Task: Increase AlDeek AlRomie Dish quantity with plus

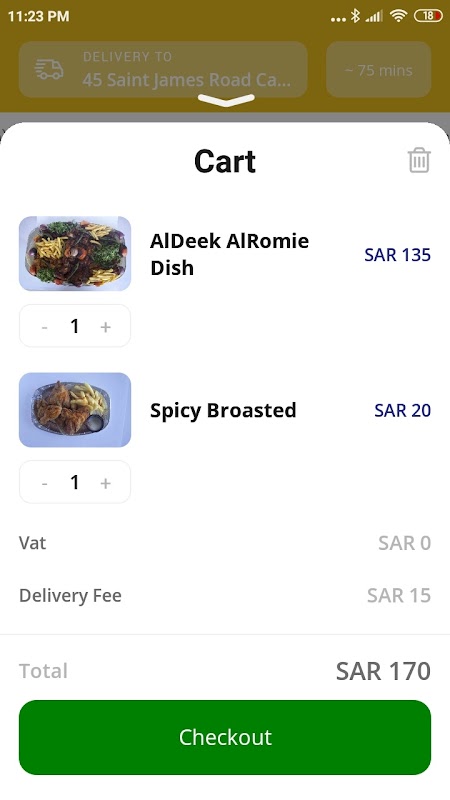Action: [106, 327]
